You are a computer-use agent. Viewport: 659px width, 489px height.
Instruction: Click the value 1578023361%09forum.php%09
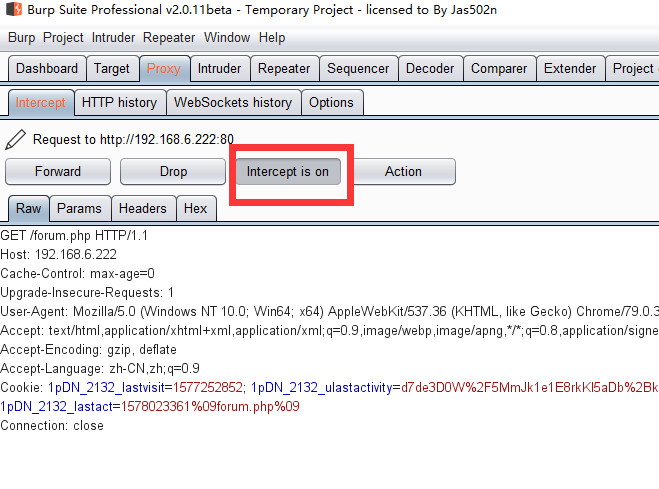tap(210, 407)
